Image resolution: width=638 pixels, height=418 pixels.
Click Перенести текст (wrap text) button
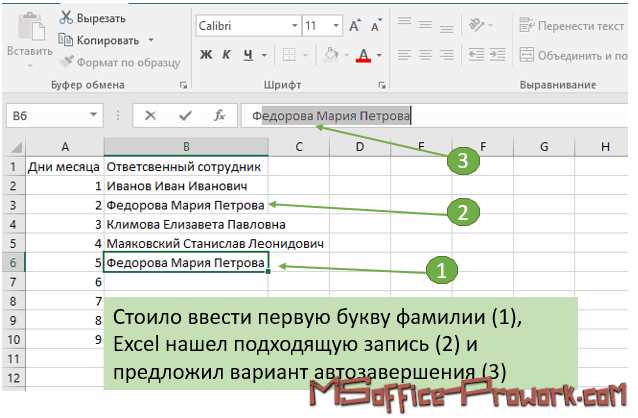coord(572,26)
